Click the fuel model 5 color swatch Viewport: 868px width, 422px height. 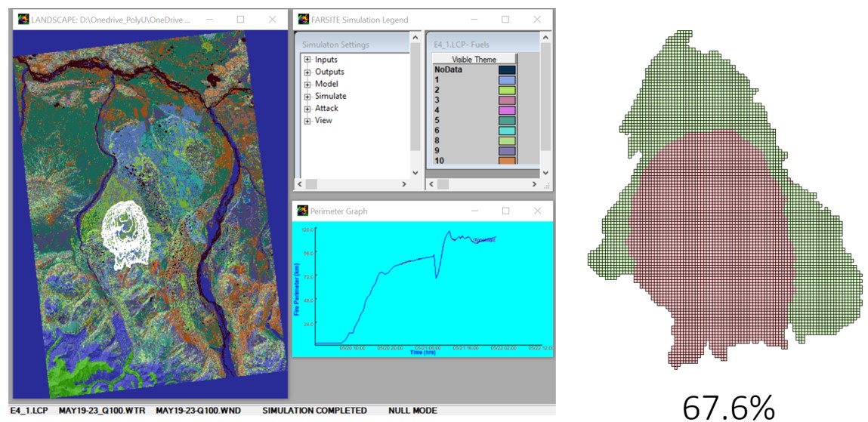pyautogui.click(x=507, y=121)
